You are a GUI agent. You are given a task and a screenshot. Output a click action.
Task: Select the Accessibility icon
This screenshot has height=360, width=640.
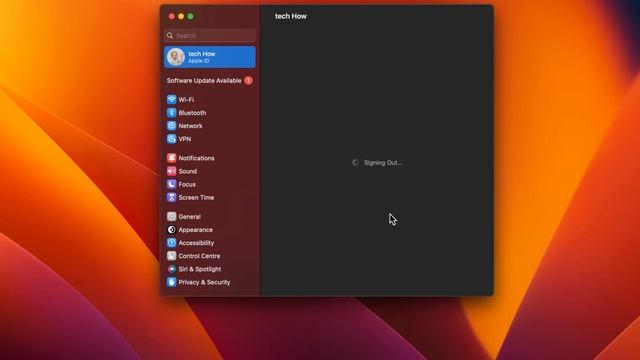[x=171, y=242]
